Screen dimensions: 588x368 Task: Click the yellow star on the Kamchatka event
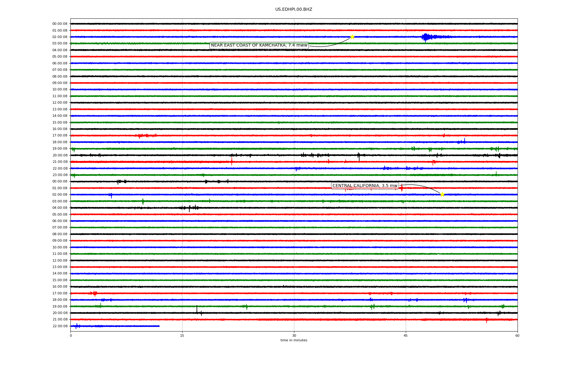[x=352, y=37]
